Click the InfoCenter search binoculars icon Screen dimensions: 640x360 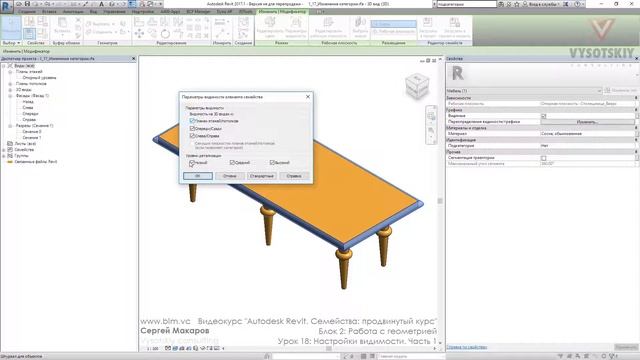(501, 4)
